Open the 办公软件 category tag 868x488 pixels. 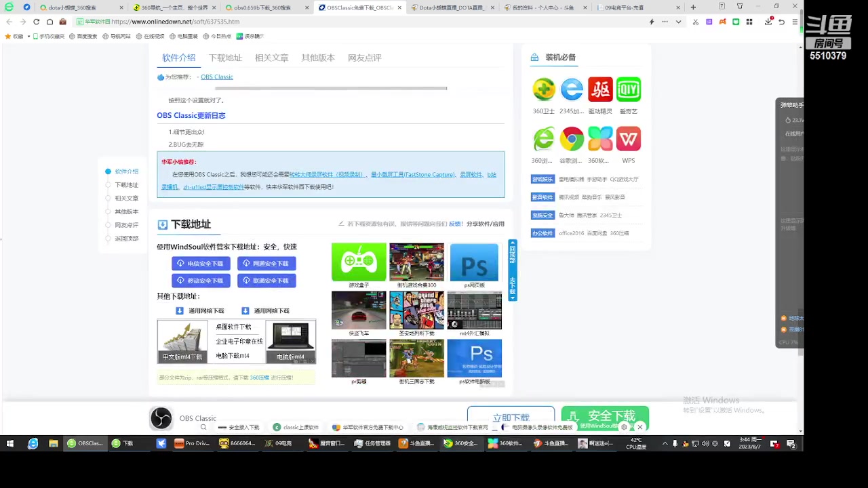[x=542, y=233]
